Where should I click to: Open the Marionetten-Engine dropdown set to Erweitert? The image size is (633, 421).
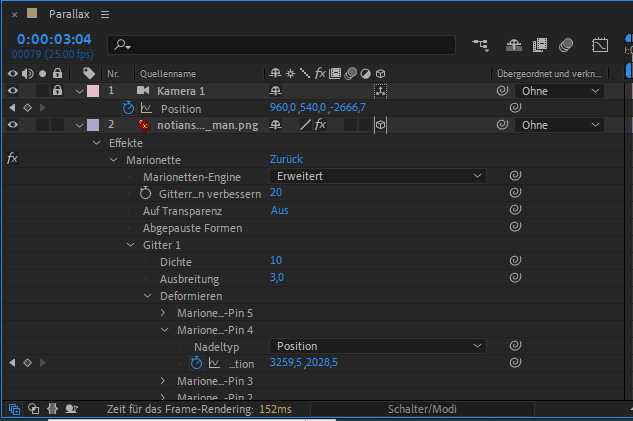[378, 176]
